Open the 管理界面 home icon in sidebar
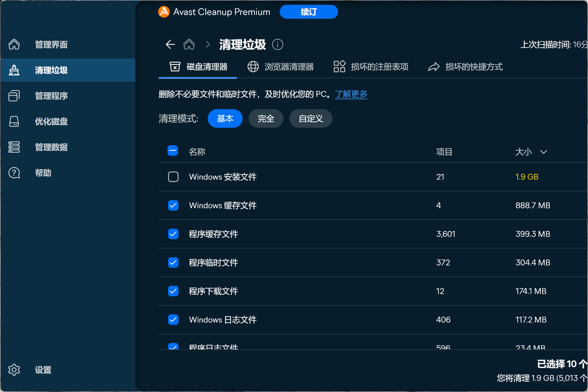Image resolution: width=588 pixels, height=392 pixels. [14, 45]
